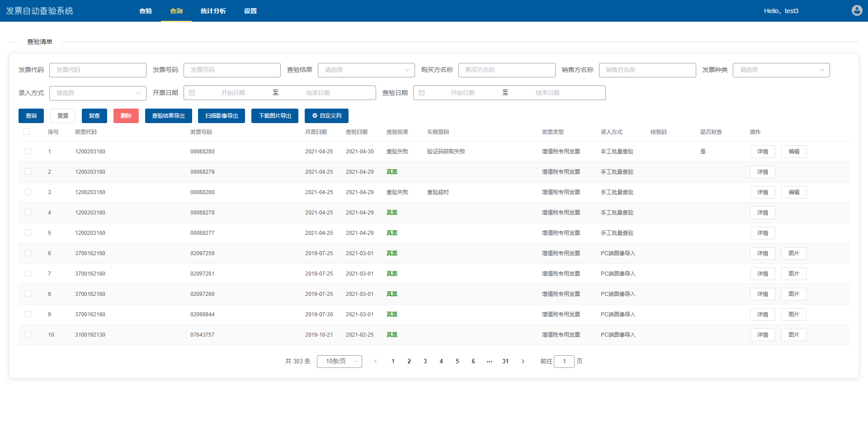This screenshot has height=424, width=868.
Task: Switch to the 统计分析 menu
Action: [213, 11]
